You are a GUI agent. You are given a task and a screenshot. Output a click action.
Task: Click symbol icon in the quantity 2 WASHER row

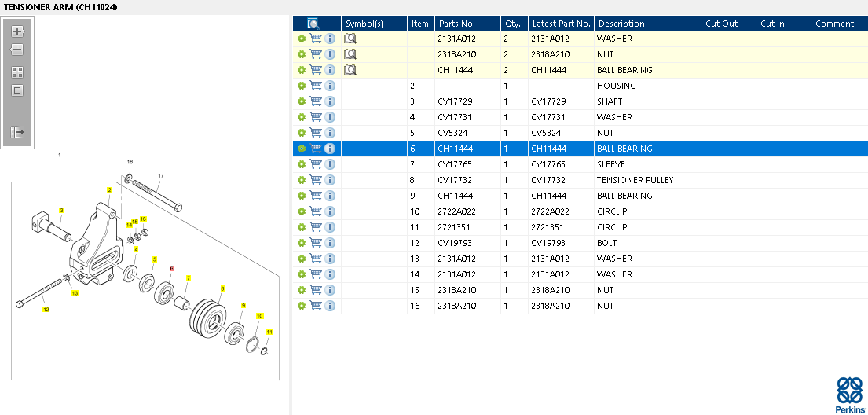pyautogui.click(x=350, y=39)
